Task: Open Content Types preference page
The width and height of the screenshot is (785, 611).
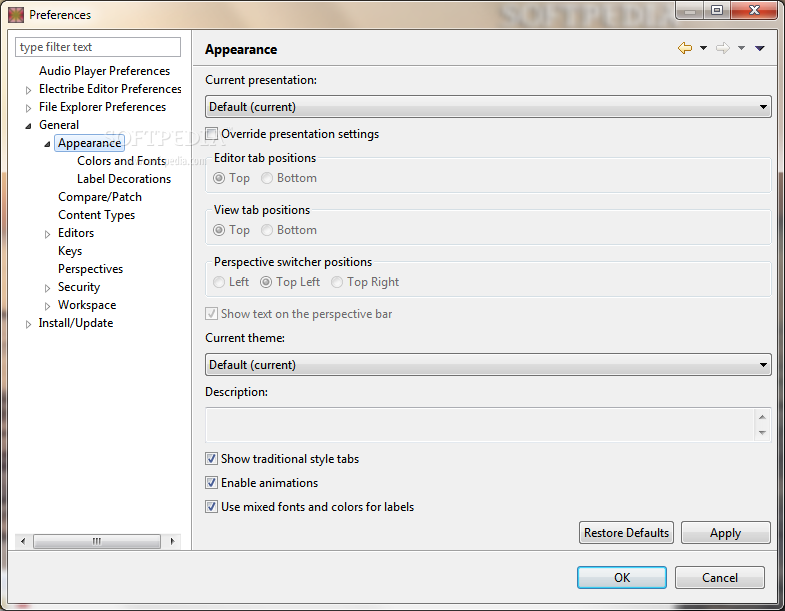Action: pos(96,215)
